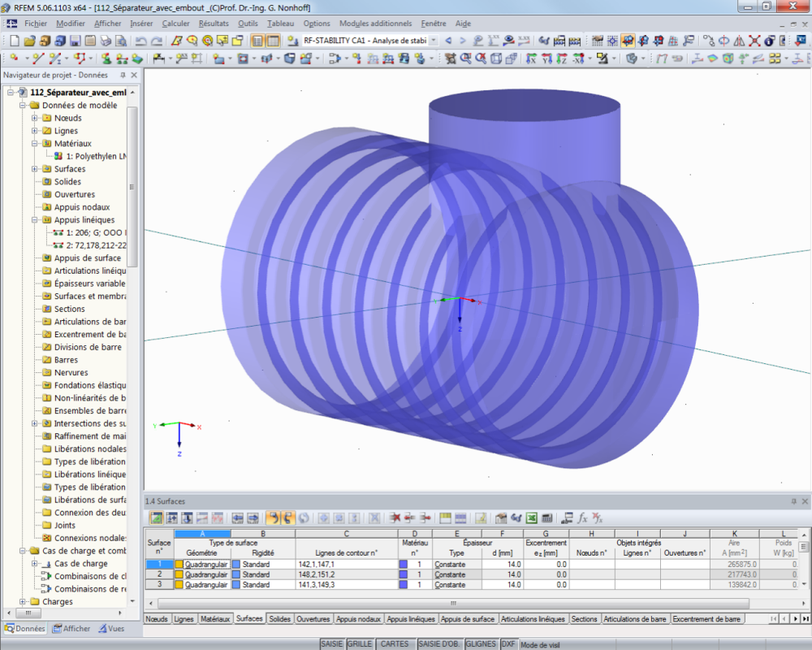The image size is (812, 650).
Task: Show view in reverse X direction
Action: click(x=578, y=58)
